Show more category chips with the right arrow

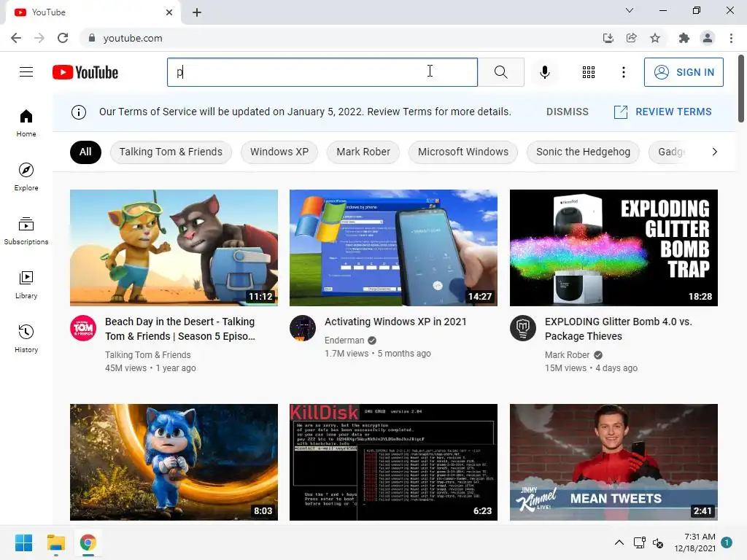pyautogui.click(x=714, y=152)
